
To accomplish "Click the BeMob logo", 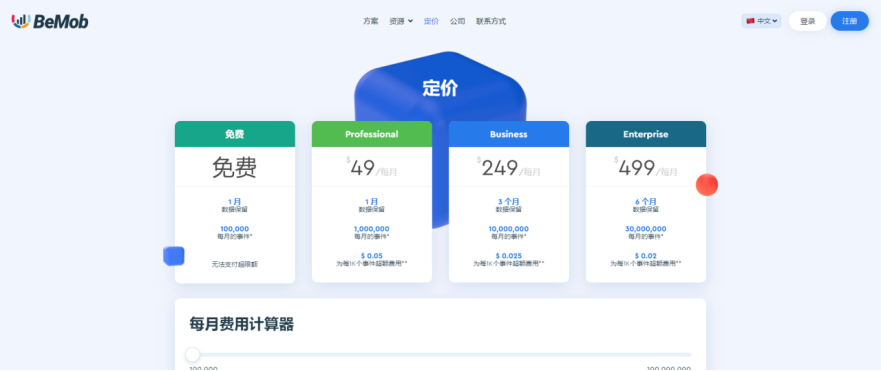I will [x=50, y=21].
